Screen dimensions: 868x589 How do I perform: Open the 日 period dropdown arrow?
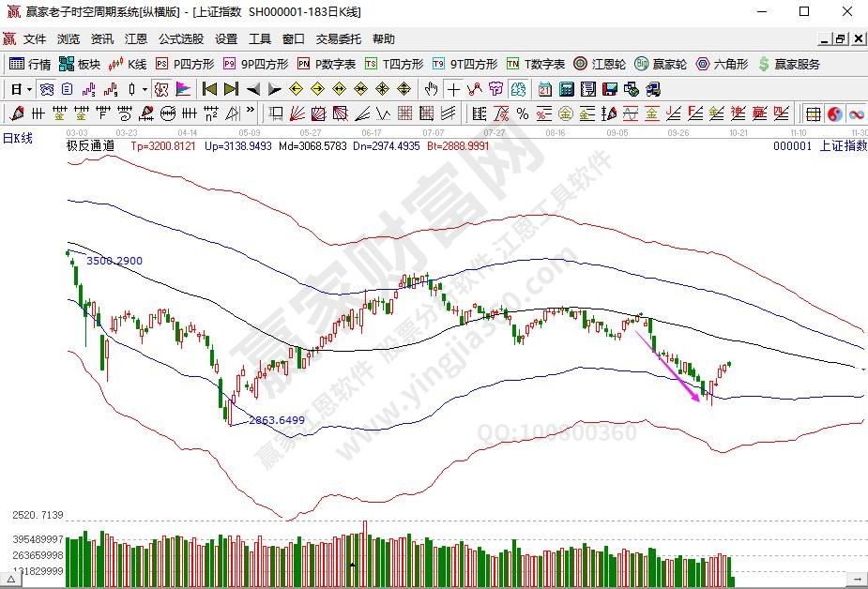click(x=29, y=89)
